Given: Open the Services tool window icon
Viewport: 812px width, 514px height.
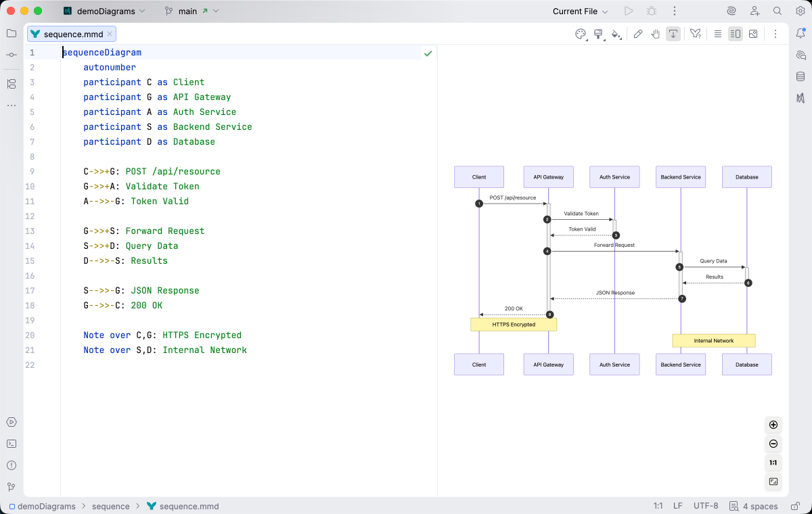Looking at the screenshot, I should (x=12, y=422).
